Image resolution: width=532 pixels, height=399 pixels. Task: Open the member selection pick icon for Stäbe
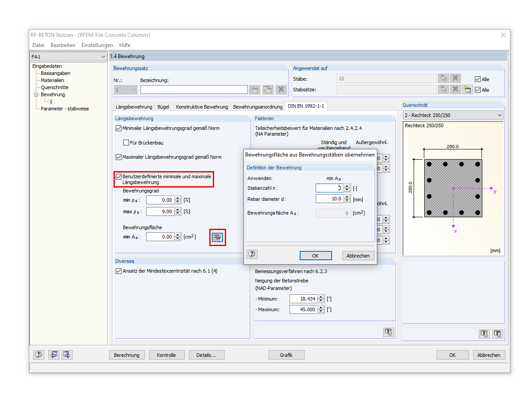[443, 79]
